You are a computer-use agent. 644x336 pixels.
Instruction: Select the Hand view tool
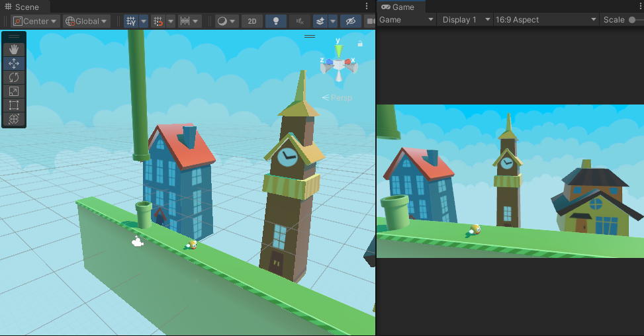pyautogui.click(x=13, y=50)
